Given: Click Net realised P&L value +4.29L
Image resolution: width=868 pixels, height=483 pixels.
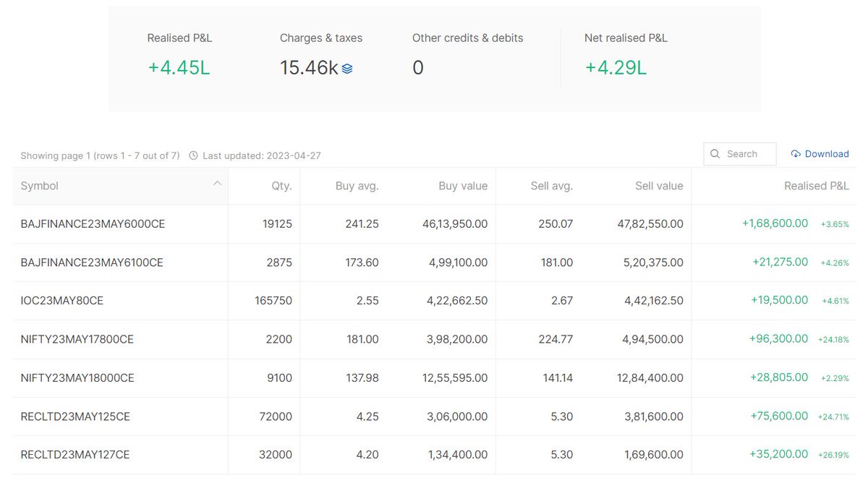Looking at the screenshot, I should (x=616, y=68).
